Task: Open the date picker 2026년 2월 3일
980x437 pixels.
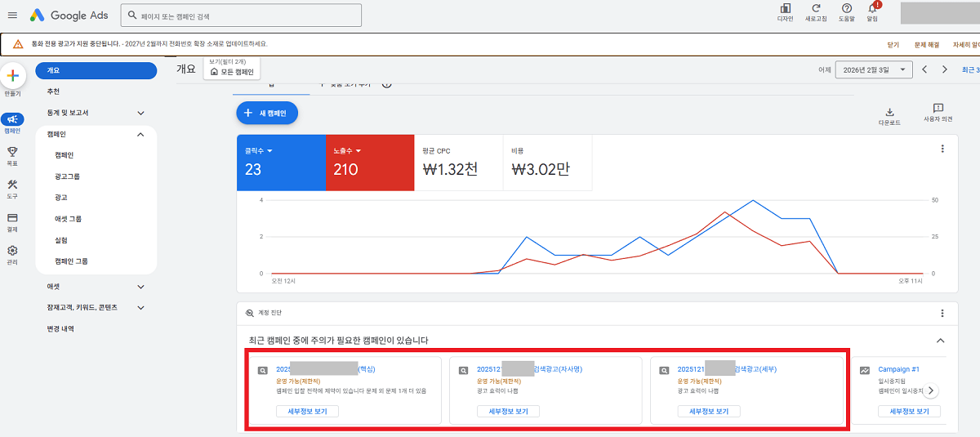Action: [x=874, y=69]
